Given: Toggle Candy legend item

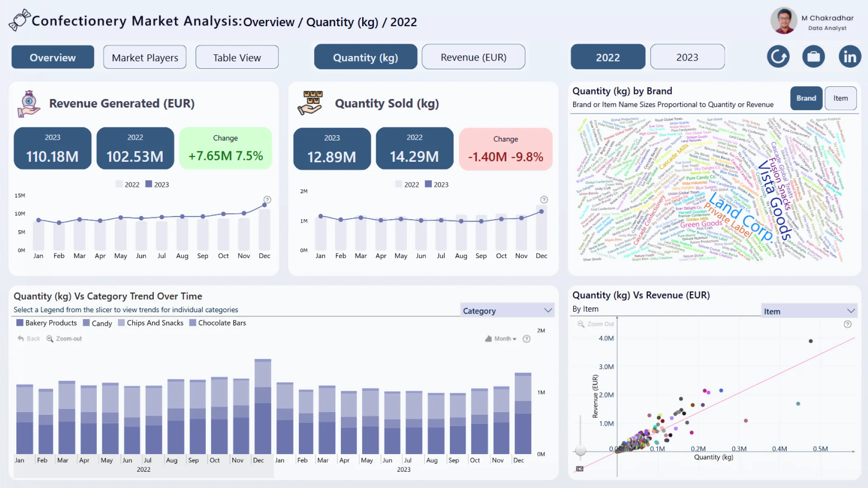Looking at the screenshot, I should (98, 323).
